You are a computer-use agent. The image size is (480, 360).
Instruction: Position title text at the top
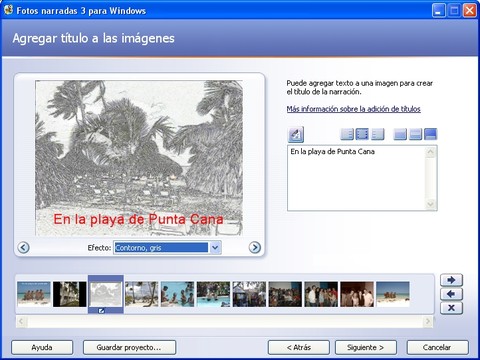[400, 134]
